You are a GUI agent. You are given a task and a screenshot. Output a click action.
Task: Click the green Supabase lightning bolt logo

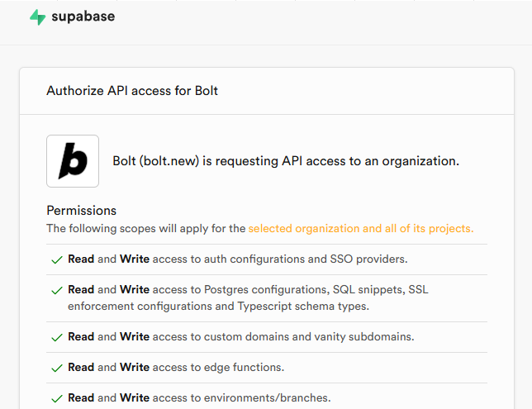pyautogui.click(x=37, y=17)
